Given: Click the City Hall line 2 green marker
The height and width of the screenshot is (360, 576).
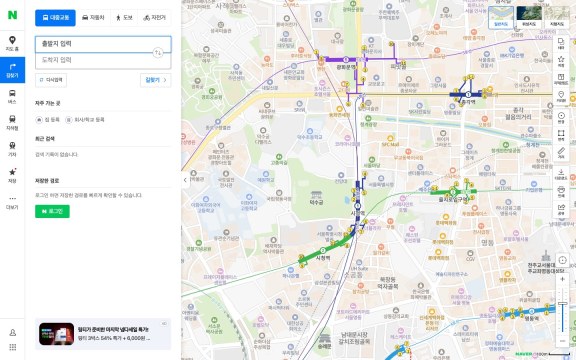Looking at the screenshot, I should (x=323, y=251).
